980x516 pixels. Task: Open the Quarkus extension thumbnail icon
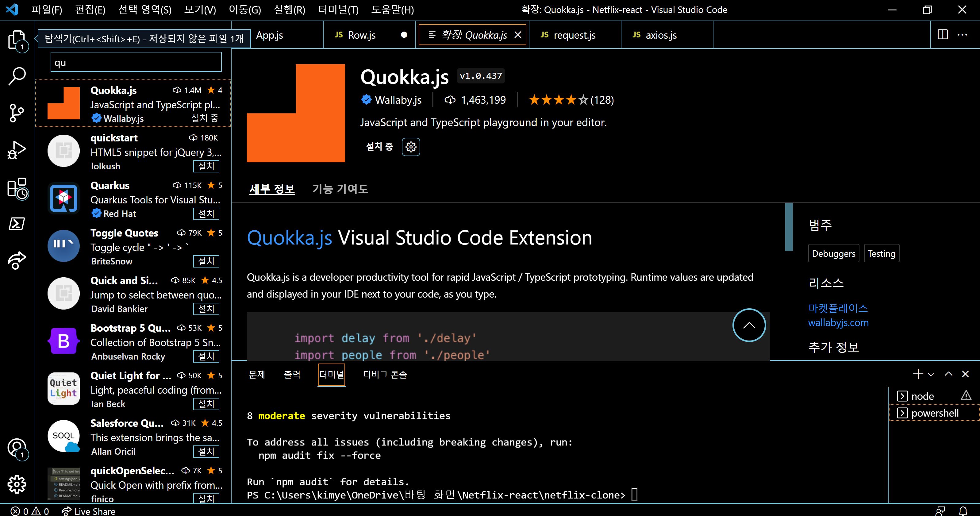pyautogui.click(x=63, y=198)
